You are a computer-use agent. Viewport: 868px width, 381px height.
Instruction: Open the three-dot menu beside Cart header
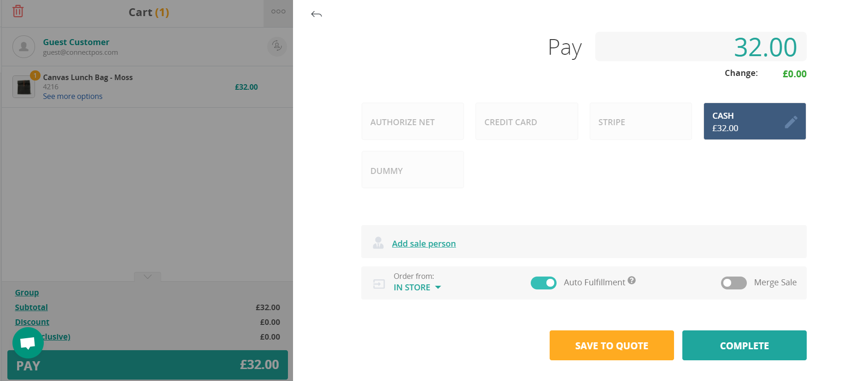point(278,11)
